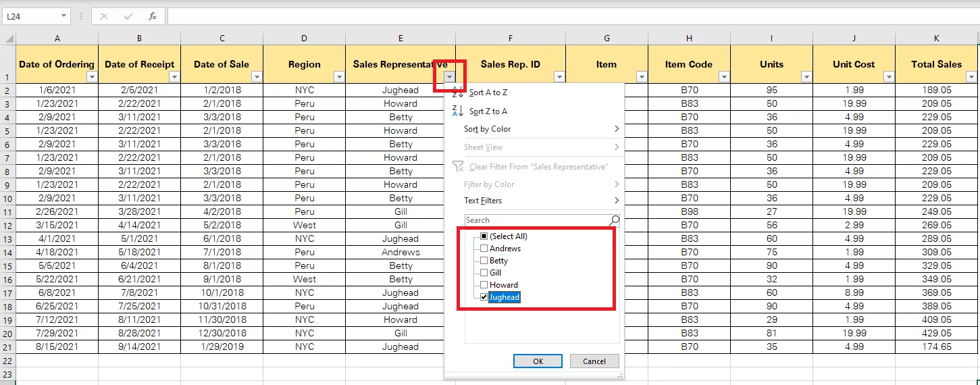Click the filter Search input box
Viewport: 980px width, 385px height.
tap(537, 220)
